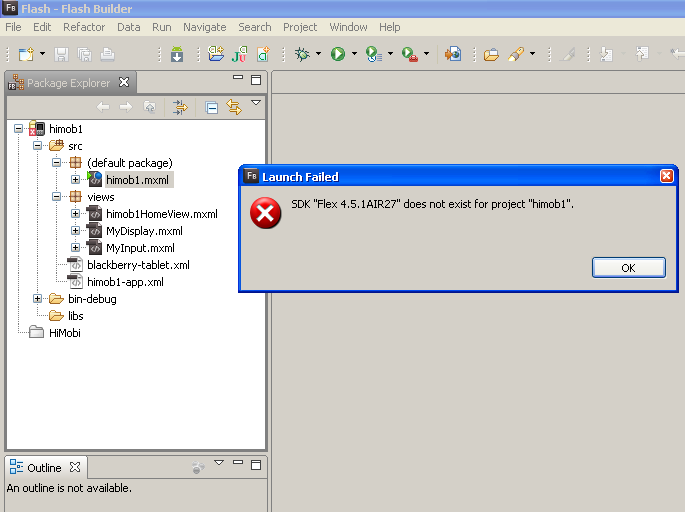This screenshot has width=685, height=523.
Task: Select the Outline tab
Action: pos(44,468)
